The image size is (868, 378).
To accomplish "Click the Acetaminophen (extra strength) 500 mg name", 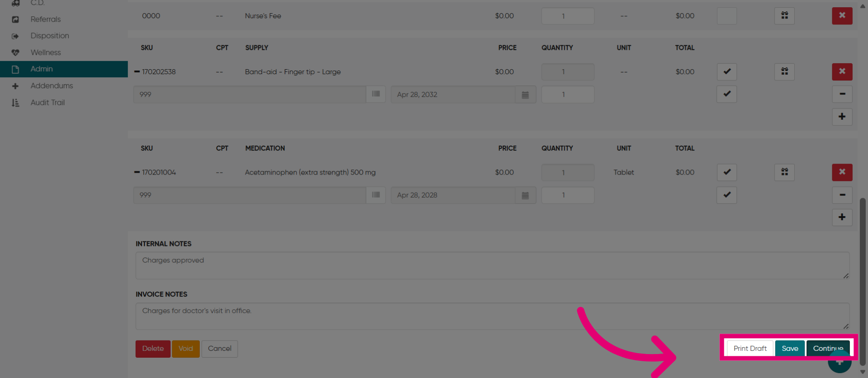I will (x=310, y=172).
